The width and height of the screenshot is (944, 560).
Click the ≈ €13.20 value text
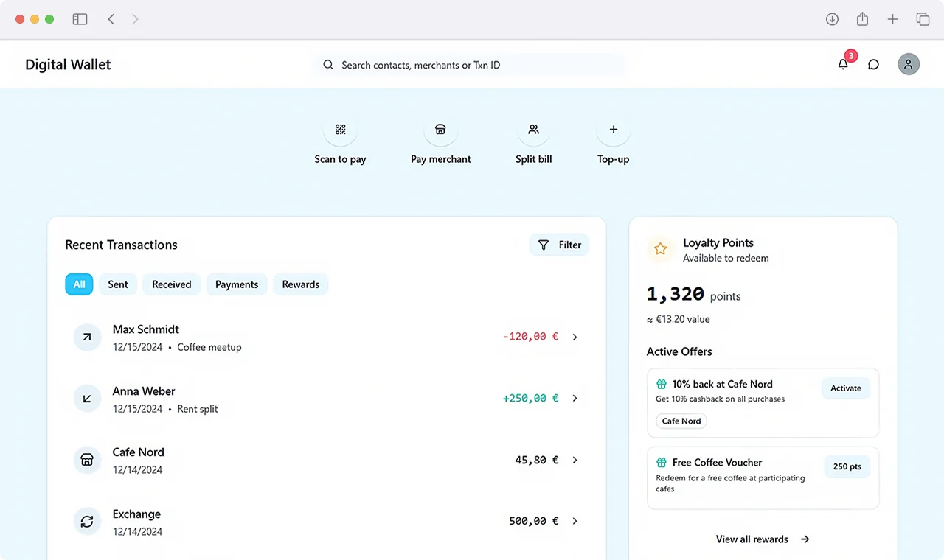click(x=678, y=319)
